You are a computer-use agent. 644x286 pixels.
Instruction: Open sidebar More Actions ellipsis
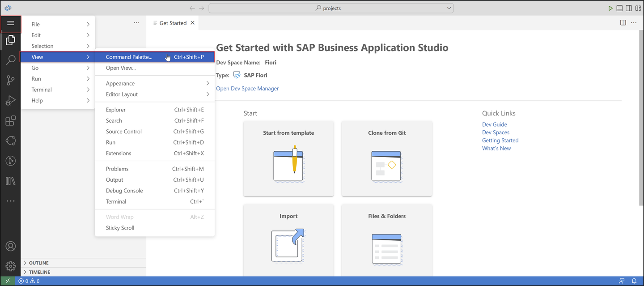(137, 23)
